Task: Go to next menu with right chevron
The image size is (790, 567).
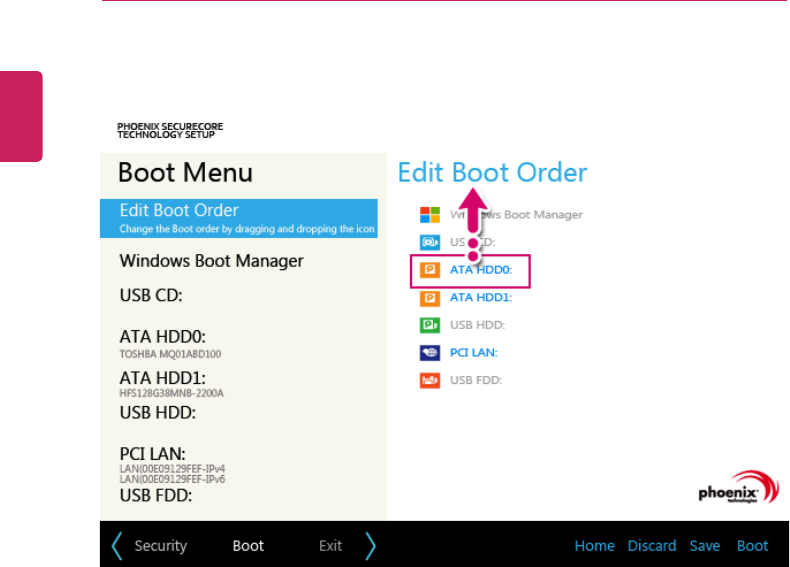Action: pyautogui.click(x=370, y=546)
